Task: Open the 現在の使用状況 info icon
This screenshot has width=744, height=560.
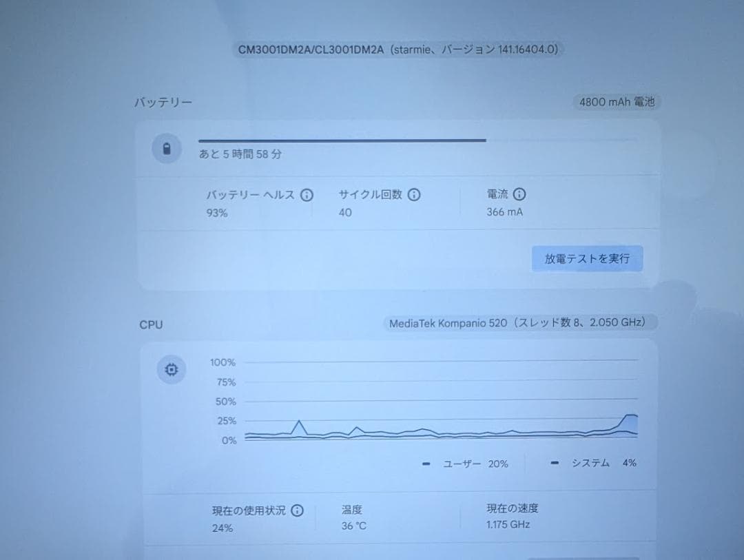Action: 298,510
